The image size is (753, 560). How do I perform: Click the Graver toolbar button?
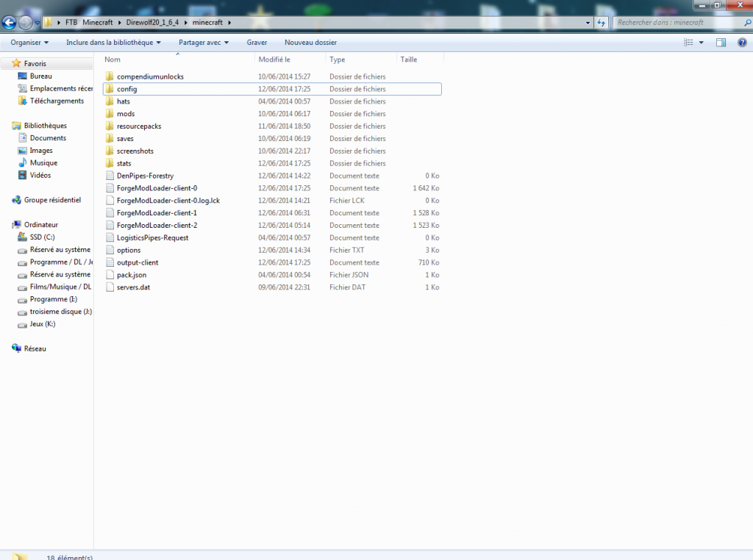(257, 42)
